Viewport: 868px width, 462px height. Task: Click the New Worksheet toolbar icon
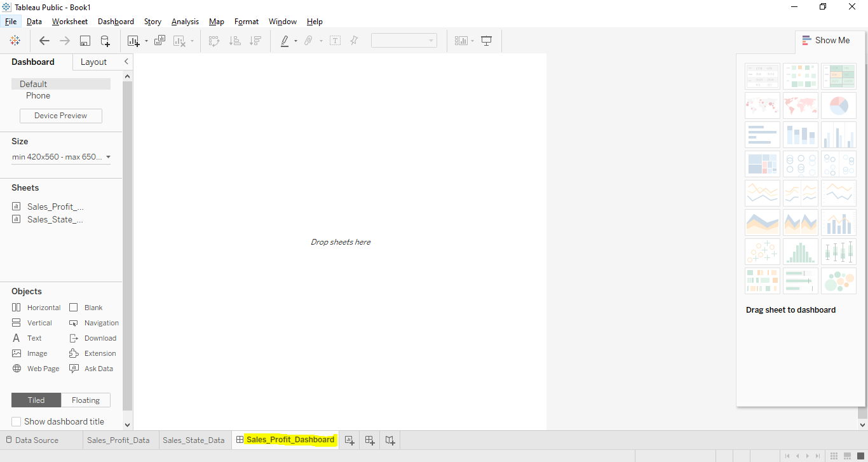point(133,41)
